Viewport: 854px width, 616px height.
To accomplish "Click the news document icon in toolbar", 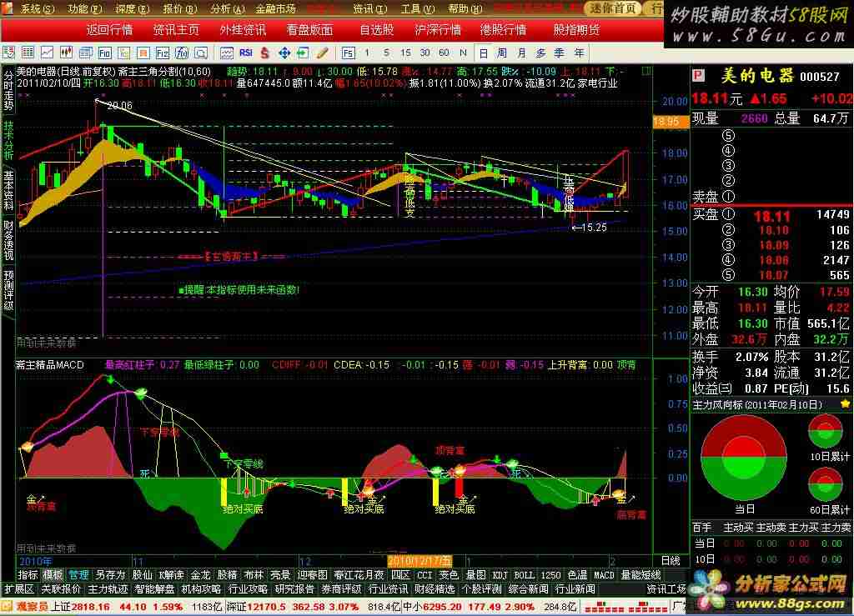I will (x=86, y=53).
